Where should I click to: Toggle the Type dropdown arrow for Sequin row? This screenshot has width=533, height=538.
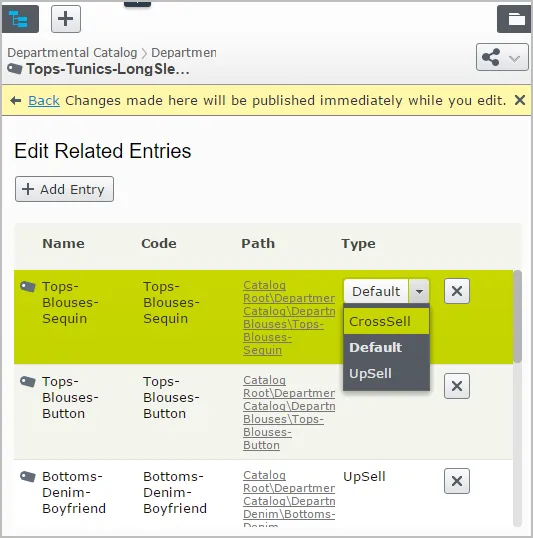[x=419, y=291]
